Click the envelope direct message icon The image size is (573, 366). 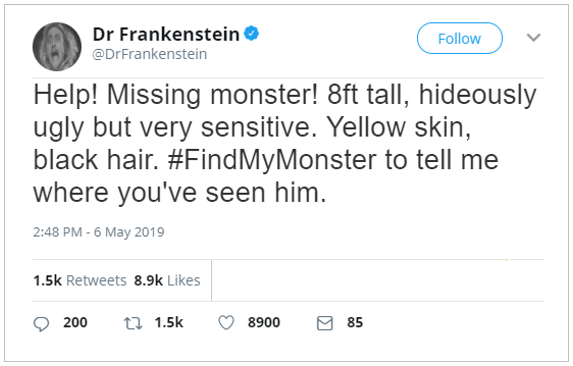point(325,323)
